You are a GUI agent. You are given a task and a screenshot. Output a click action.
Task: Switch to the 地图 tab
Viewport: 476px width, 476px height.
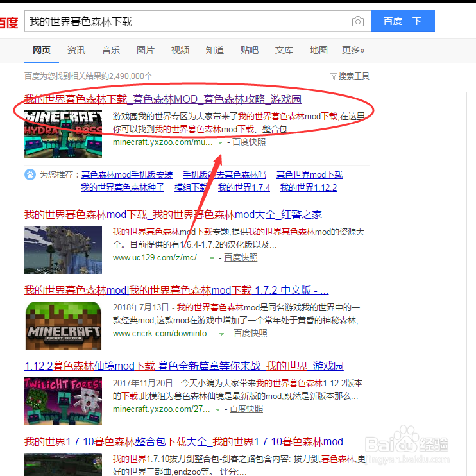(x=318, y=50)
